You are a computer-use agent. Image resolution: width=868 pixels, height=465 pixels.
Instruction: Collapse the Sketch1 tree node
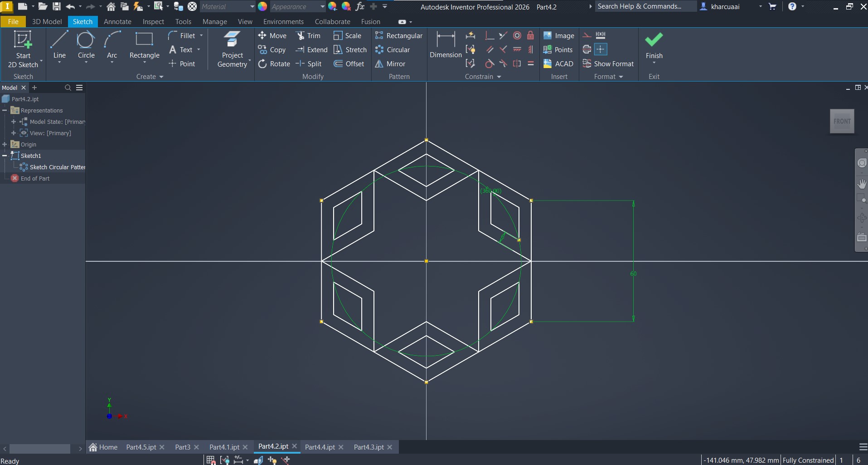[5, 156]
